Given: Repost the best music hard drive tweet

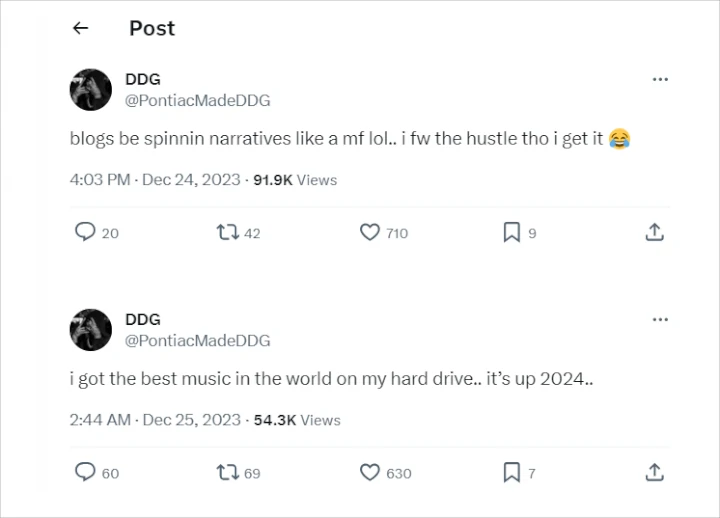Looking at the screenshot, I should coord(227,472).
